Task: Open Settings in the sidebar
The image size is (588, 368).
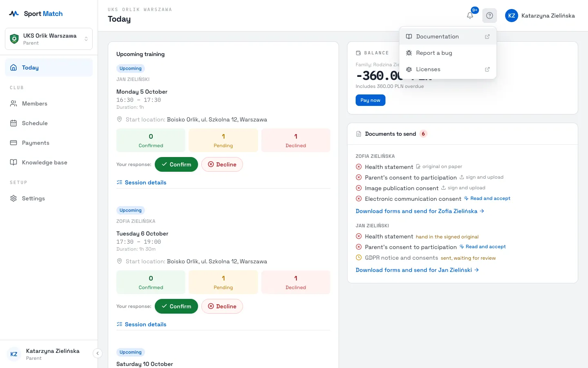Action: click(x=49, y=198)
